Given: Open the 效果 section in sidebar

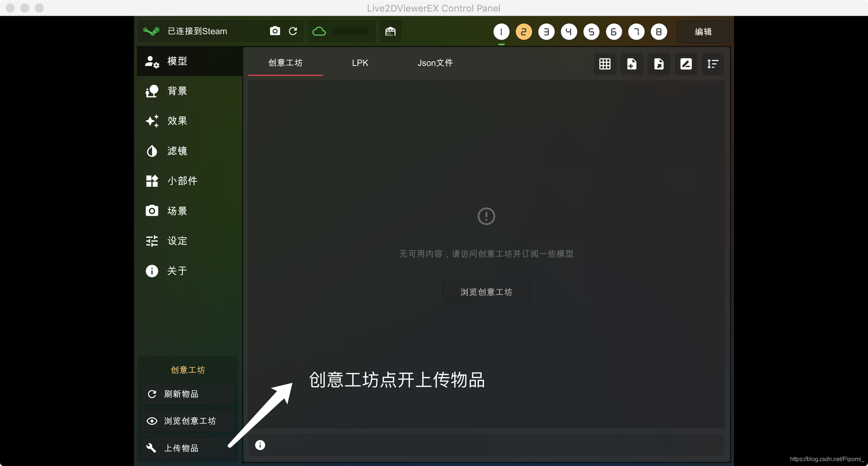Looking at the screenshot, I should 190,121.
